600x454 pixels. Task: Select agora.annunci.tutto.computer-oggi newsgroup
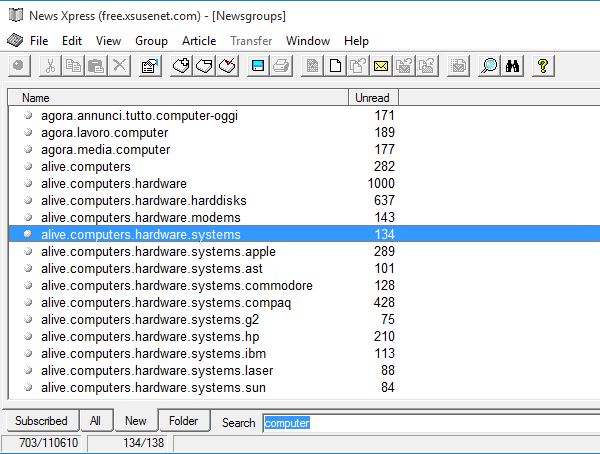pos(304,115)
